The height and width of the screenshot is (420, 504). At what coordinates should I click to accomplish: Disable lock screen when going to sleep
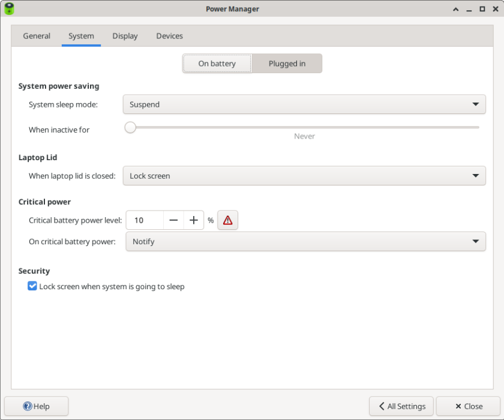point(32,286)
